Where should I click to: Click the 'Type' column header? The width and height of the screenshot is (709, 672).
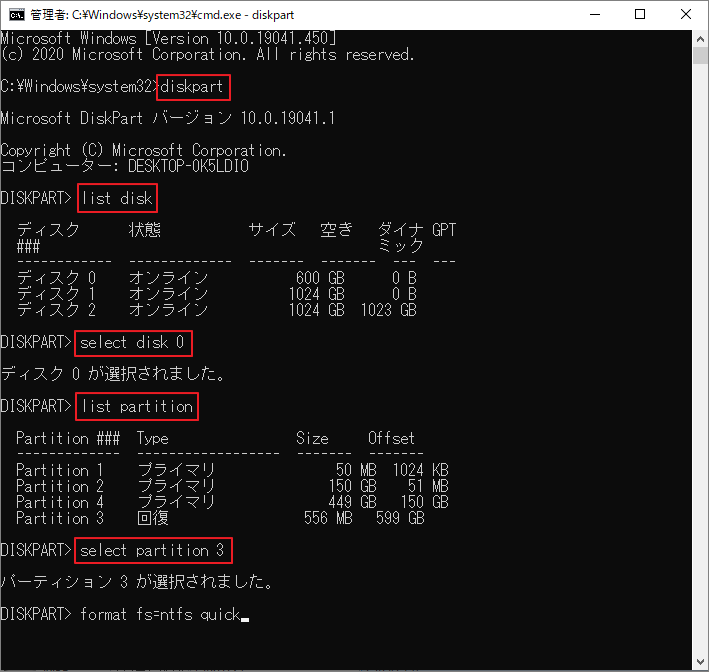(153, 438)
